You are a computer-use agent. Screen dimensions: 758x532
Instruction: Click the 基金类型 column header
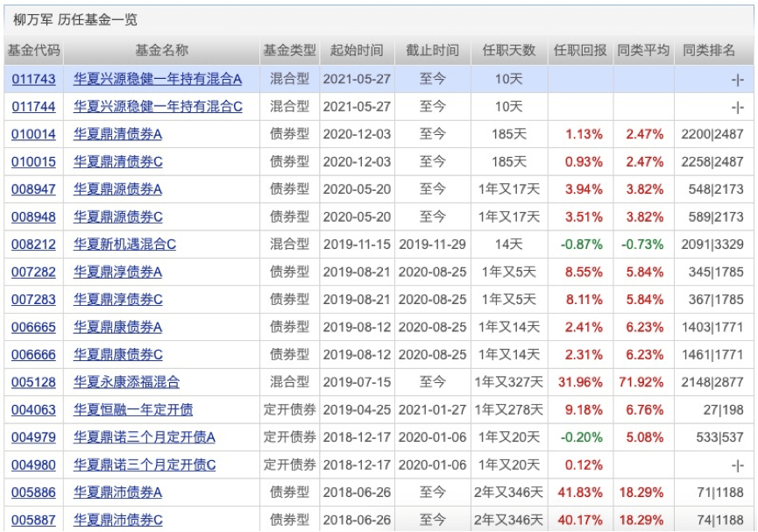click(289, 50)
